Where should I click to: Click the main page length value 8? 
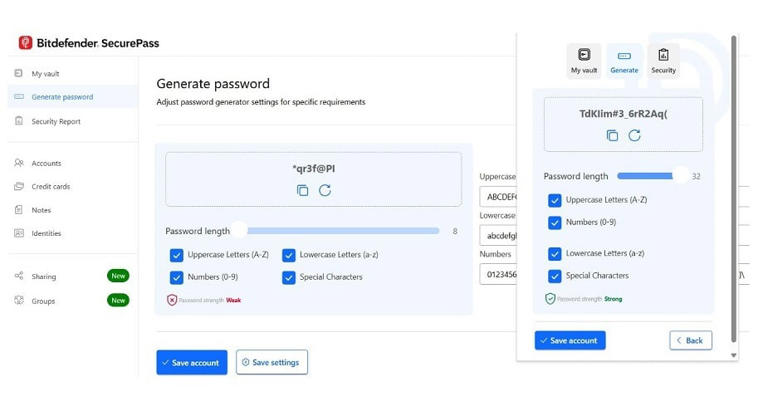click(x=455, y=231)
